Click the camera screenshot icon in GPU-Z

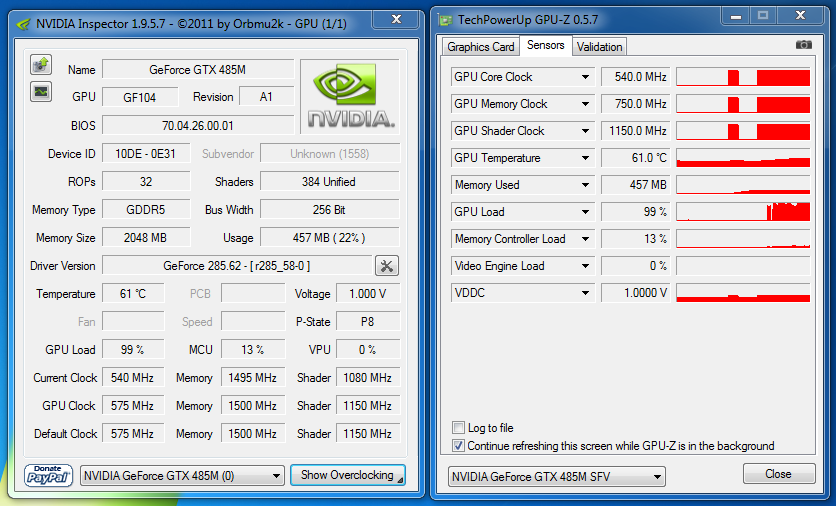(x=803, y=45)
